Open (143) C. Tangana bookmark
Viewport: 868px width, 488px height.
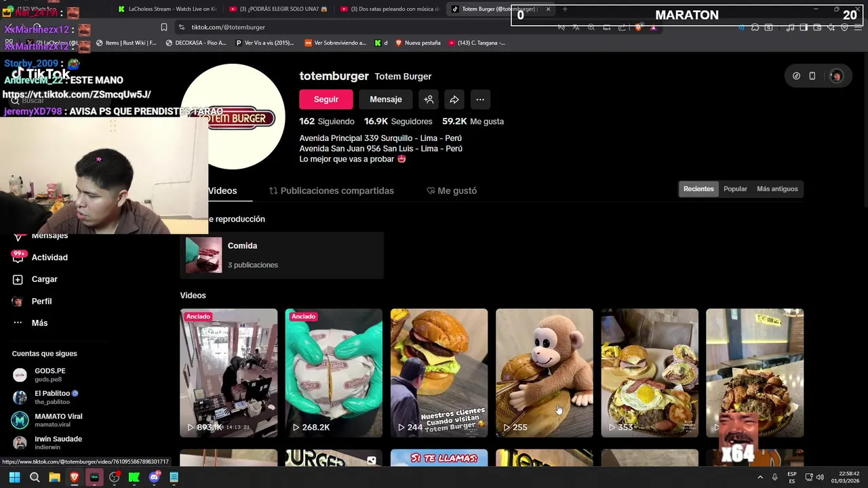tap(476, 43)
